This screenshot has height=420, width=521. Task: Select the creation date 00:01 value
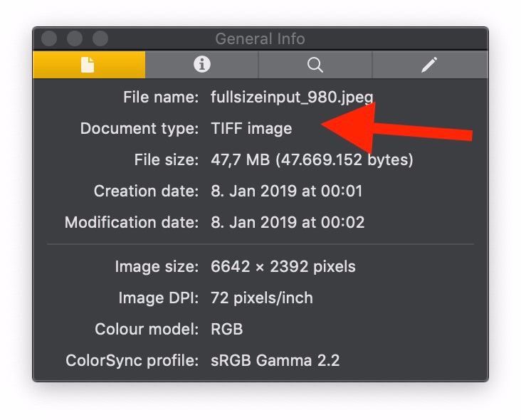(x=287, y=191)
